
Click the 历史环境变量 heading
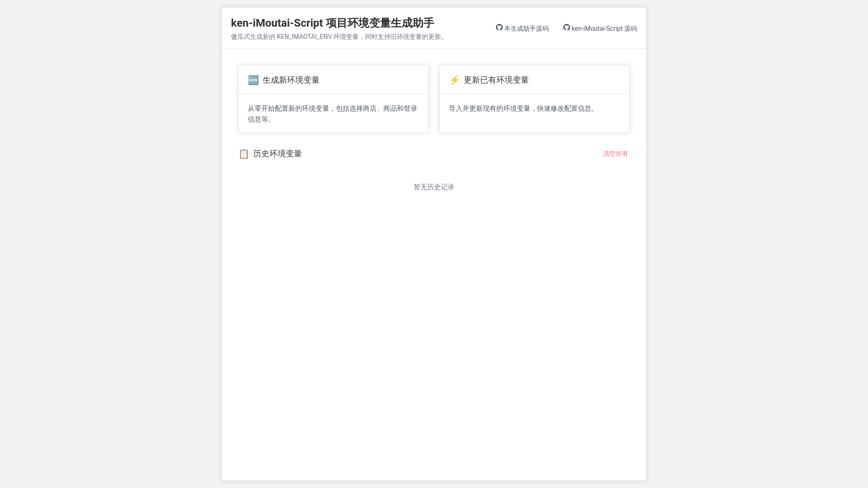278,154
